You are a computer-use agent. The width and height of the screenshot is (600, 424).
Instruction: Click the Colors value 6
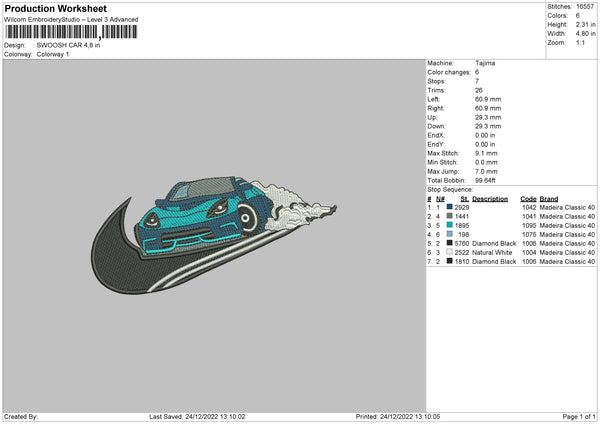(578, 16)
